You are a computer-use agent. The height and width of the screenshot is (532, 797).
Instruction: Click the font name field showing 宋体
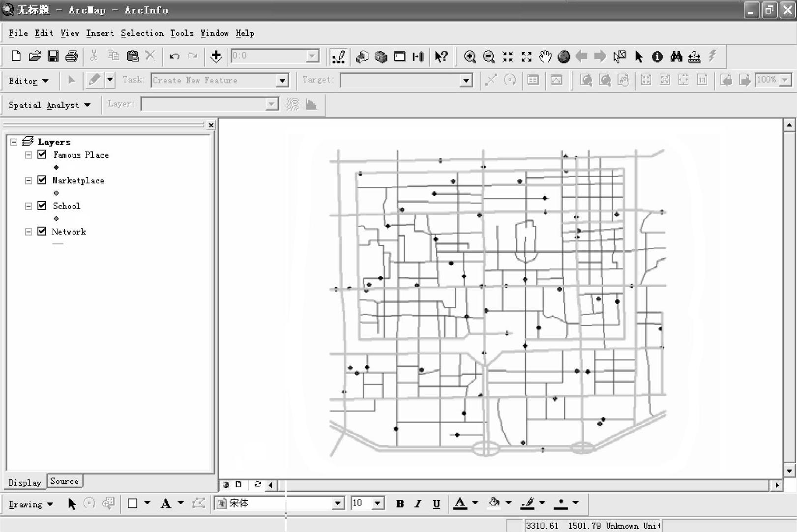tap(275, 503)
